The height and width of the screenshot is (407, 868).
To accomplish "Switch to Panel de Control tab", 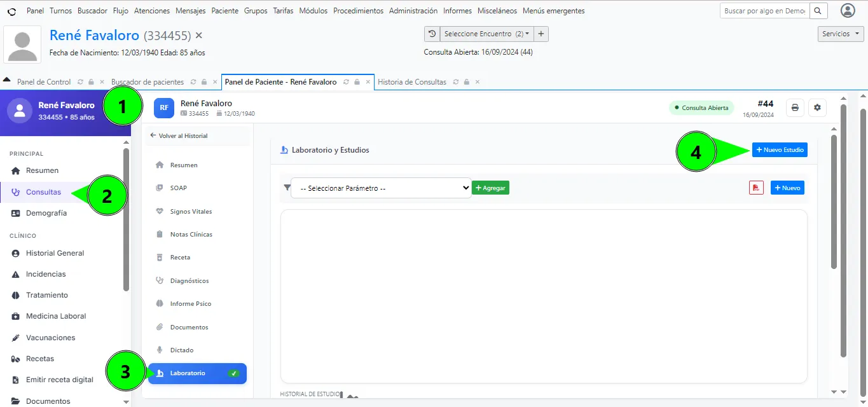I will [44, 82].
